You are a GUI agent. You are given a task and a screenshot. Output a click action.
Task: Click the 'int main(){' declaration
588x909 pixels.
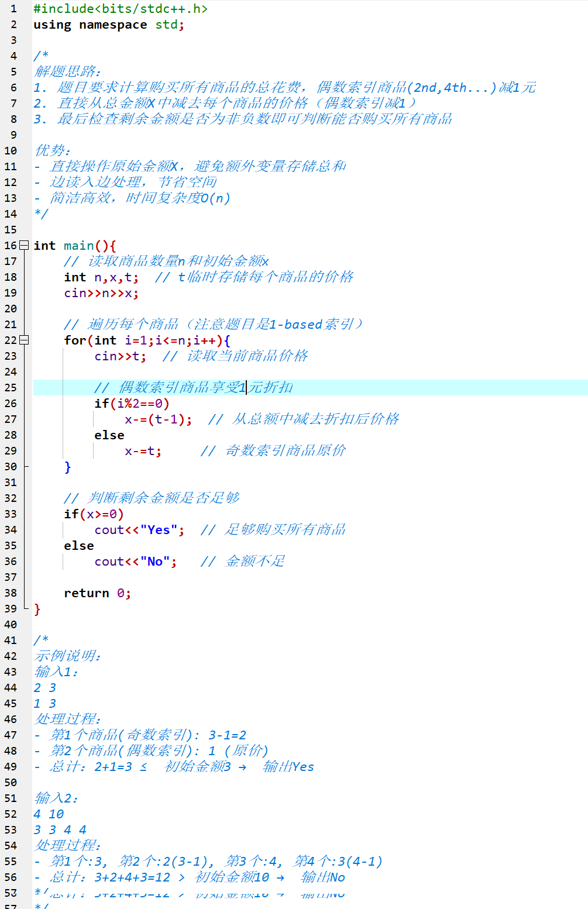(x=75, y=246)
